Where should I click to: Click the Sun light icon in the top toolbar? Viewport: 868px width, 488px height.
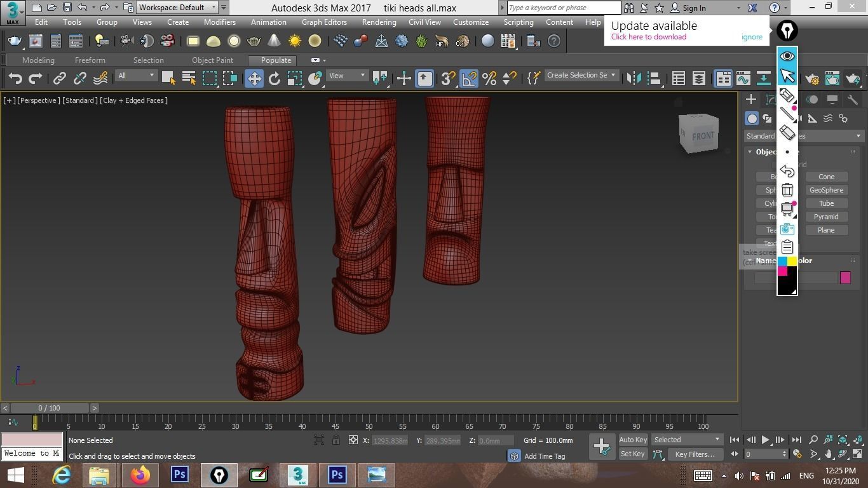click(x=294, y=41)
